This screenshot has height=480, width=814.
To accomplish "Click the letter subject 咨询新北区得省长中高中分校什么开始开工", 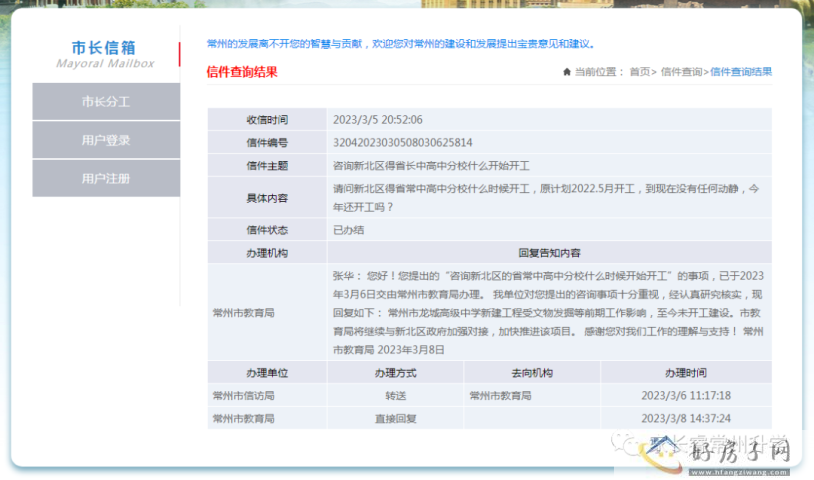I will tap(431, 166).
